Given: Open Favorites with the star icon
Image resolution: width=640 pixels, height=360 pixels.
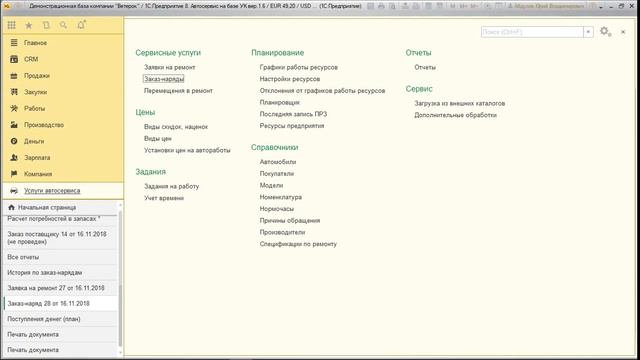Looking at the screenshot, I should pos(29,25).
